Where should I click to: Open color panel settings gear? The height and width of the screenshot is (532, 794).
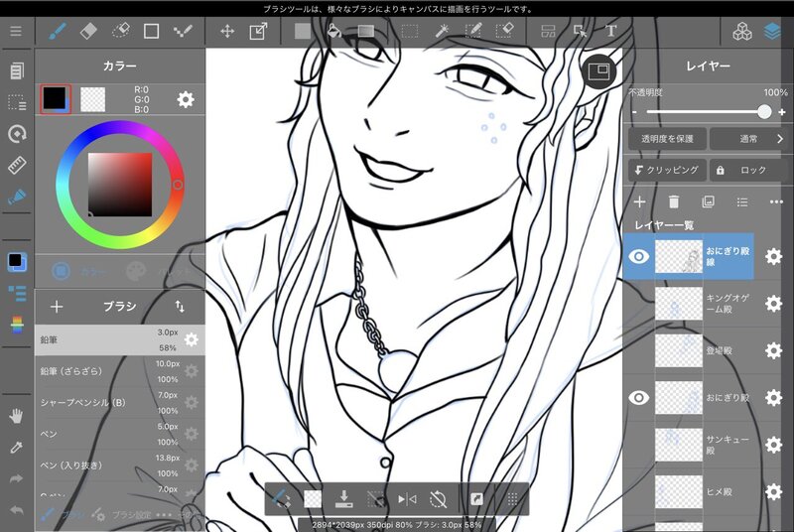(x=186, y=99)
